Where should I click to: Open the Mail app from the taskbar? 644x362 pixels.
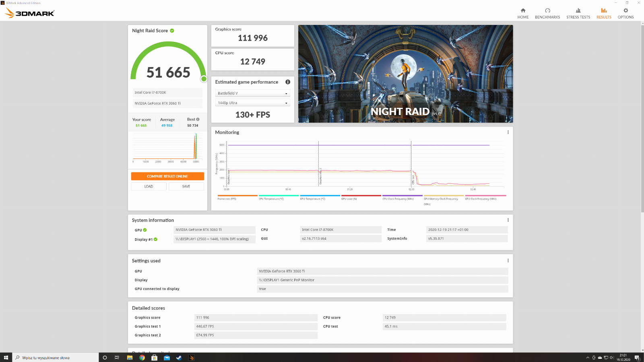coord(167,358)
